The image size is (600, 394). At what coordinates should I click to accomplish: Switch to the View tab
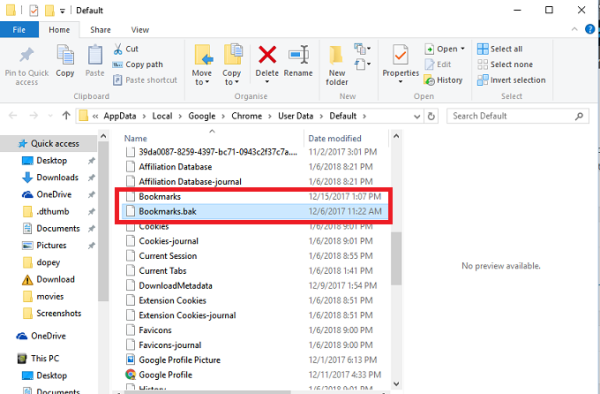(140, 29)
